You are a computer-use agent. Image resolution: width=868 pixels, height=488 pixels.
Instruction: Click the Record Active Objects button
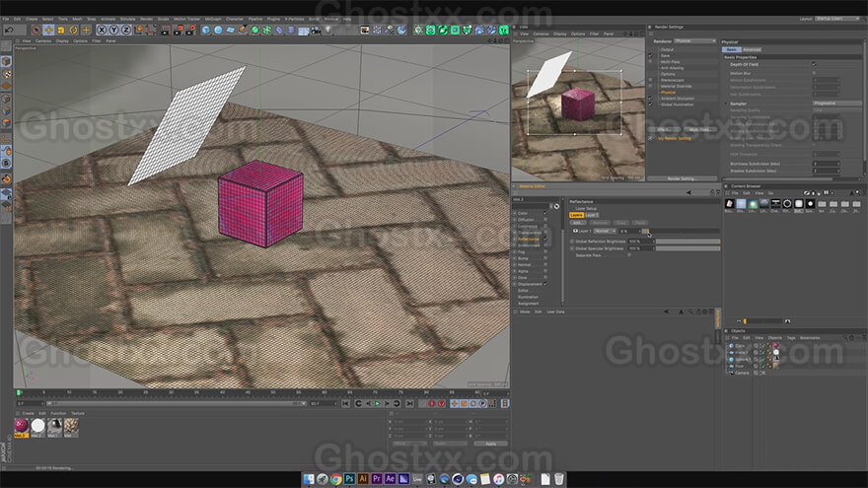click(x=432, y=404)
